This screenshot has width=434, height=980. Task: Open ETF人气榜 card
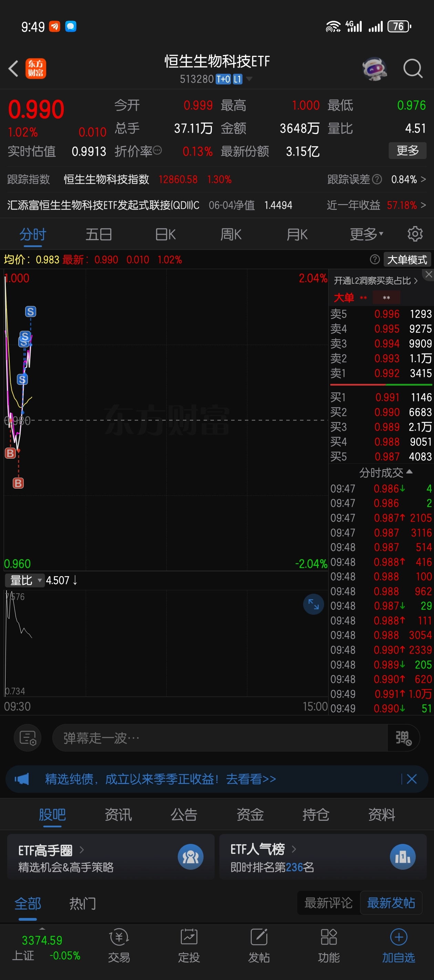323,857
